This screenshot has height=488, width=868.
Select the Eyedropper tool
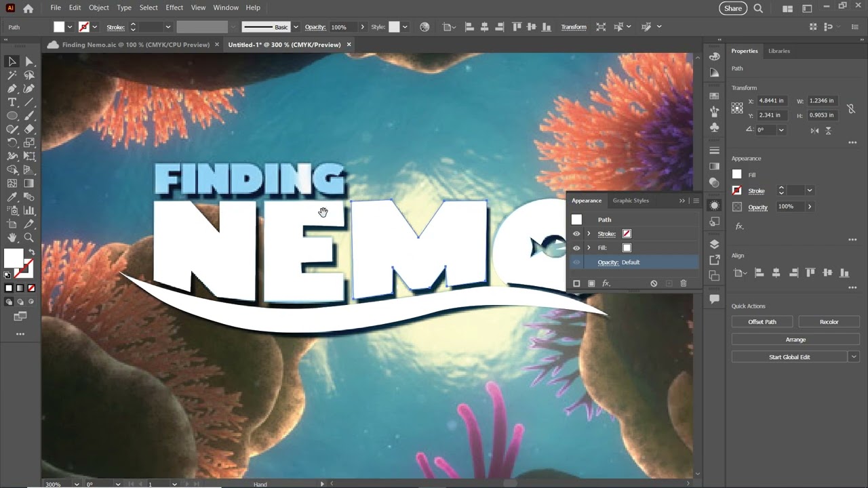[12, 197]
